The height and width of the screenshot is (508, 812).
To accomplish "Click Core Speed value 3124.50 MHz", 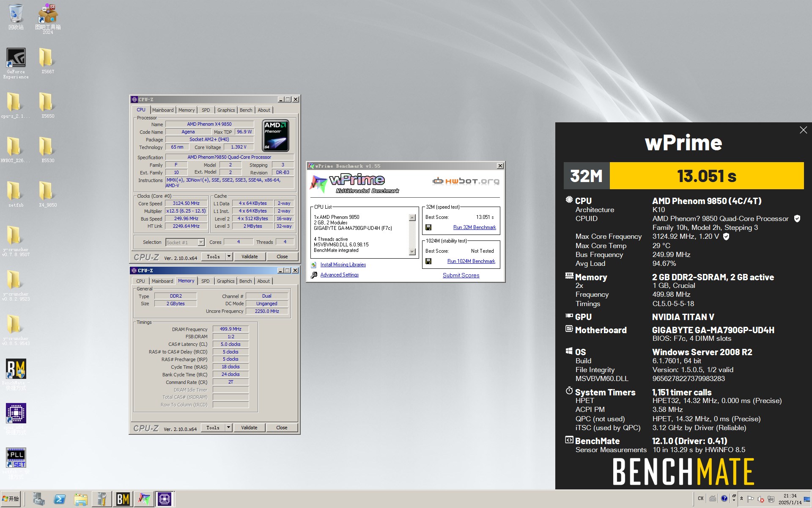I will pyautogui.click(x=186, y=204).
